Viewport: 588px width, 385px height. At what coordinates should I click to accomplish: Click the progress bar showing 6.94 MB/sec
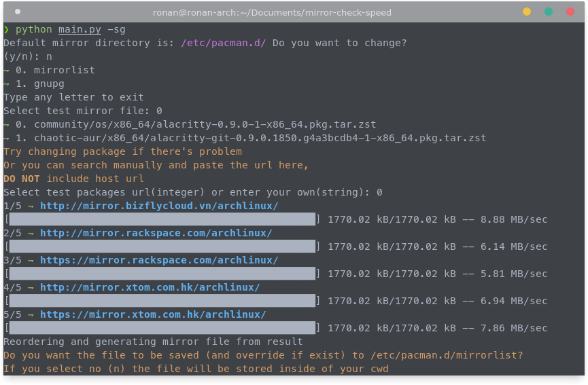(x=162, y=301)
